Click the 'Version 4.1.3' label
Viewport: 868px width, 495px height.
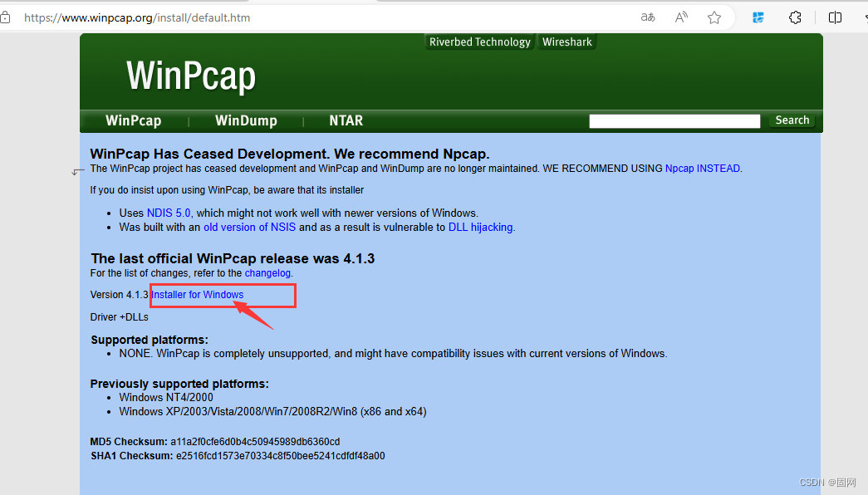pyautogui.click(x=119, y=295)
